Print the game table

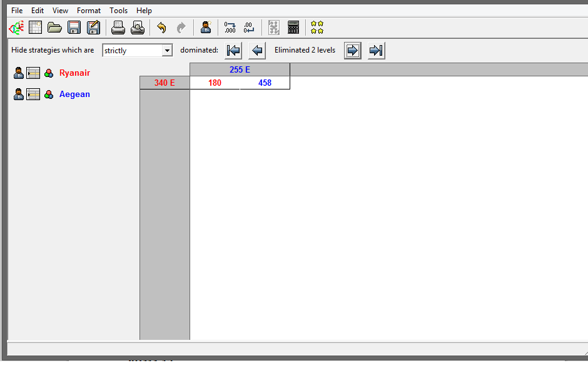pyautogui.click(x=118, y=28)
